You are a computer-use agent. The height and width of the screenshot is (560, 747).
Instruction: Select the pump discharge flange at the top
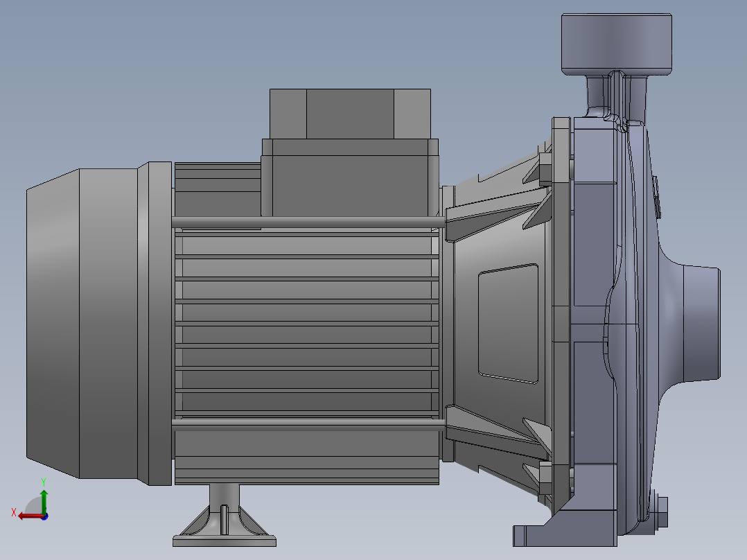617,44
